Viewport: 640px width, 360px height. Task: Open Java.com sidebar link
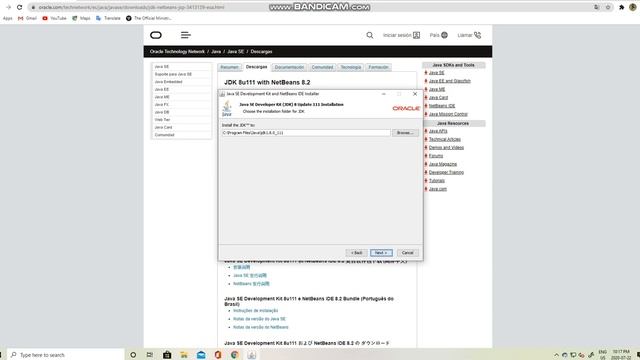(x=438, y=189)
